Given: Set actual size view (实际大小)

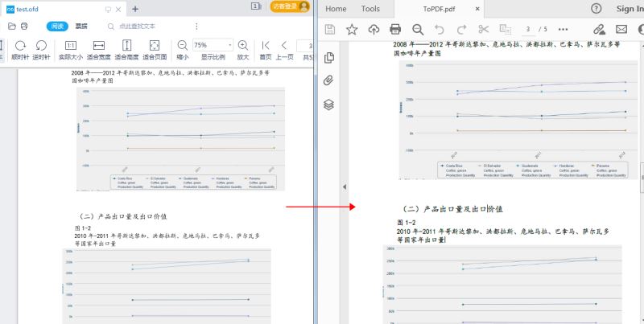Looking at the screenshot, I should [71, 50].
